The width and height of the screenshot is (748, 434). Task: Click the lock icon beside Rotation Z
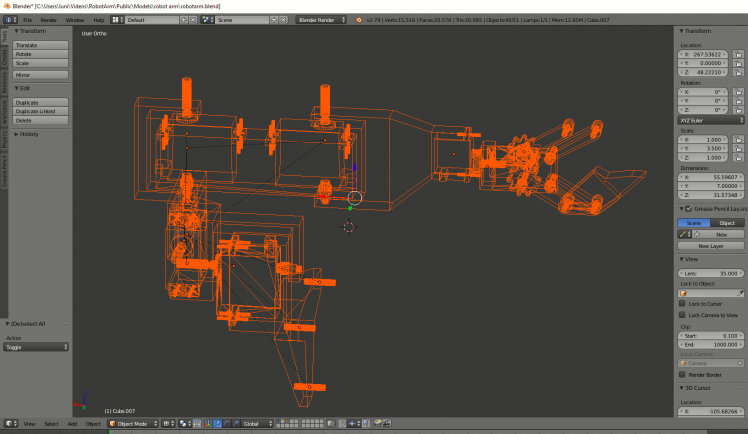(x=737, y=110)
